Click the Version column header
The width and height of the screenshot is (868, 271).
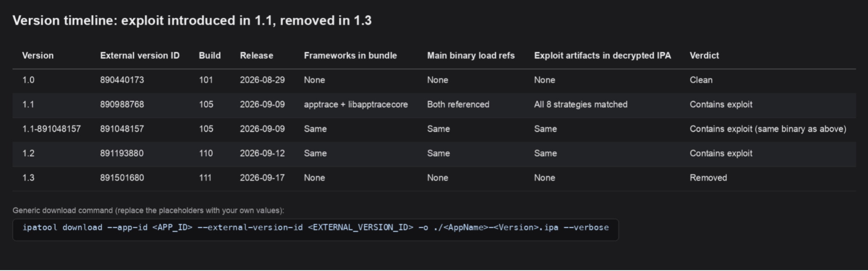coord(38,55)
